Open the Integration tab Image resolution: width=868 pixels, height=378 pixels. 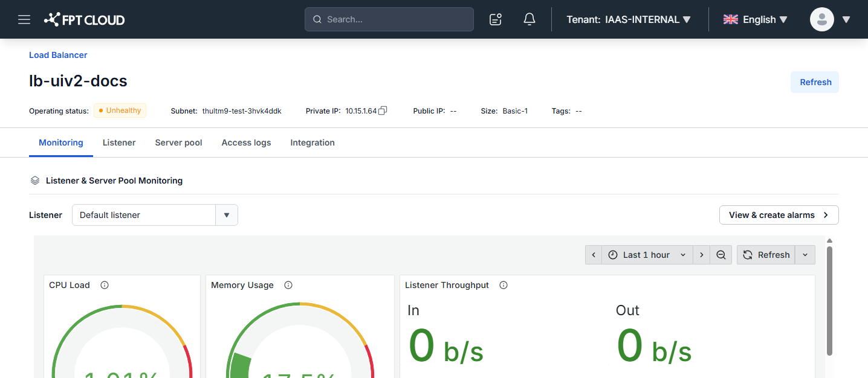313,143
